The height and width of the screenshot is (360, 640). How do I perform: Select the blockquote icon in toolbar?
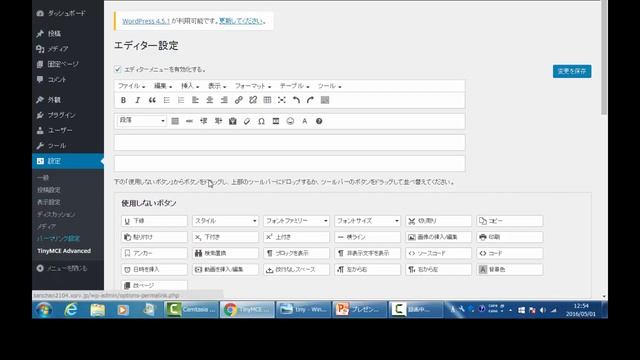152,100
